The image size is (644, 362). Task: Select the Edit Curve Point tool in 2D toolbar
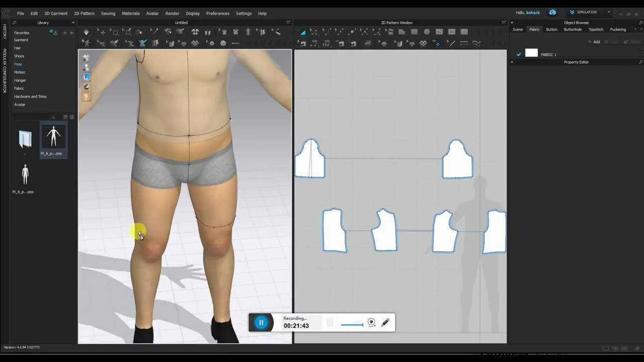coord(341,32)
